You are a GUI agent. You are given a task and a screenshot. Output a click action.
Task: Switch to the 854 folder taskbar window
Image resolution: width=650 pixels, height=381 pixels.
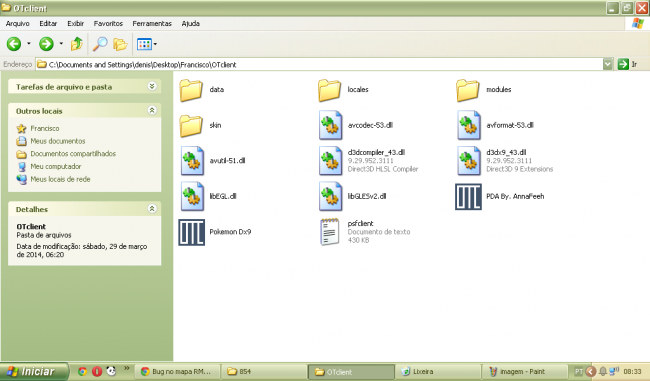click(263, 372)
